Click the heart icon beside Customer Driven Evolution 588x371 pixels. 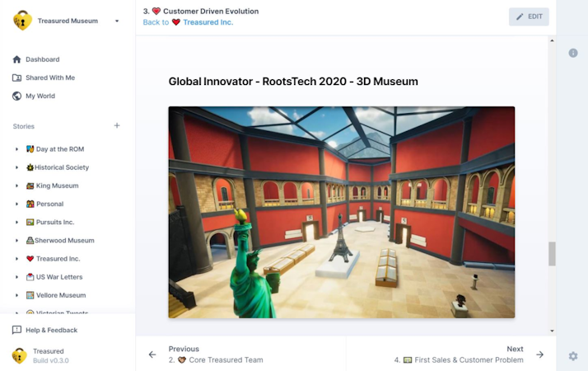(x=156, y=12)
